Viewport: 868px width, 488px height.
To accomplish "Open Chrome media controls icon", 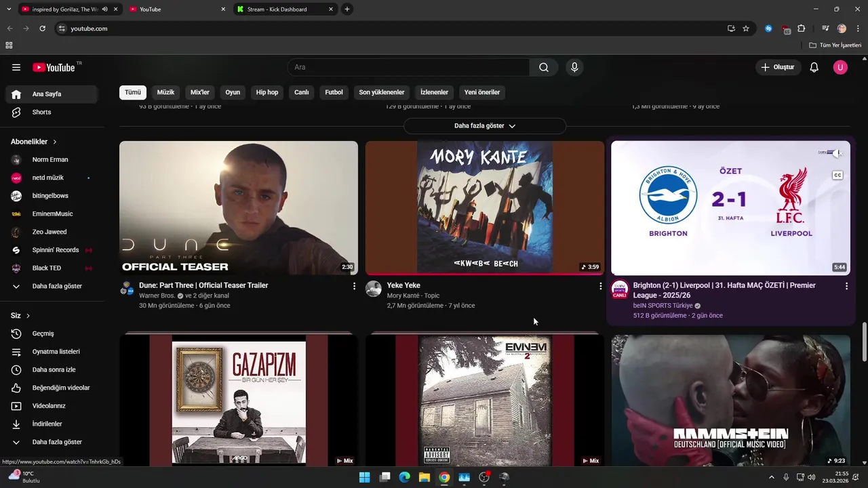I will pyautogui.click(x=825, y=28).
